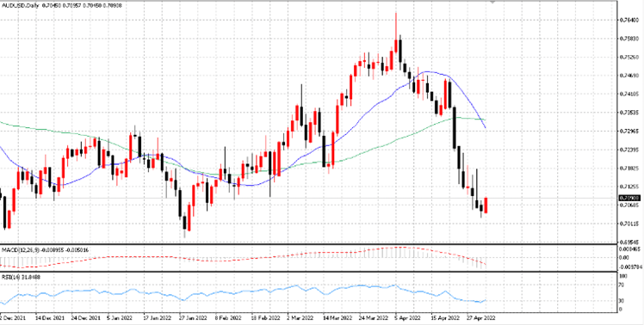This screenshot has height=325, width=644.
Task: Click the 27 Jan 2022 date label
Action: pos(193,318)
